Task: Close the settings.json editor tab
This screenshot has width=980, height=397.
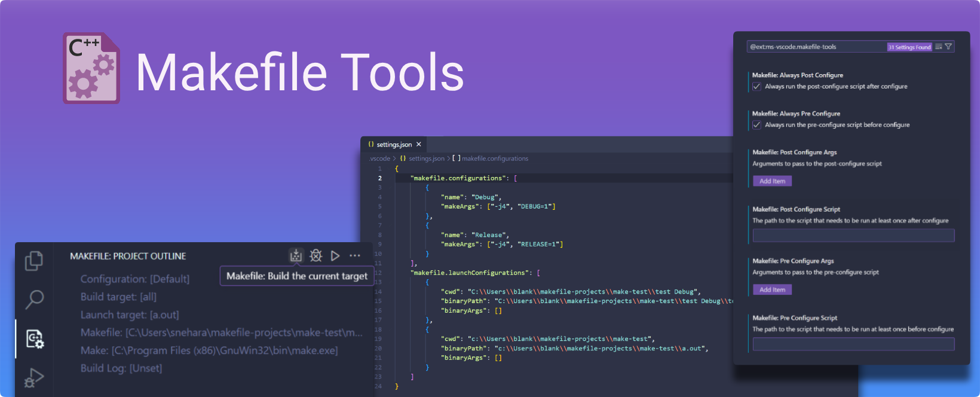Action: pyautogui.click(x=419, y=144)
